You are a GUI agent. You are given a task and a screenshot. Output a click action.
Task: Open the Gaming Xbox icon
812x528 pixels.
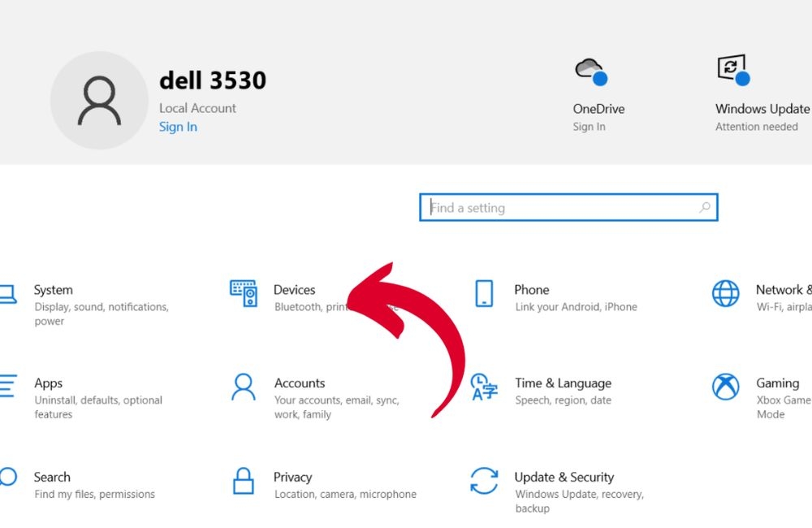click(x=725, y=387)
